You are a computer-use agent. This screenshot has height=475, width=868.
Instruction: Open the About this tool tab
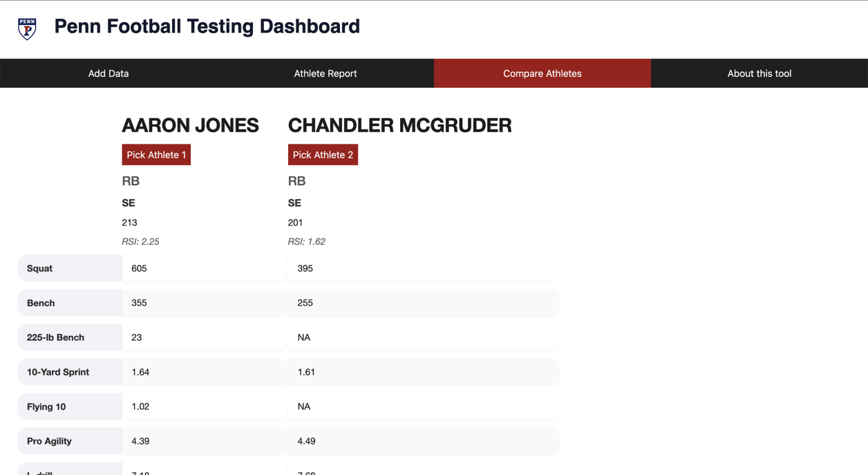coord(759,73)
